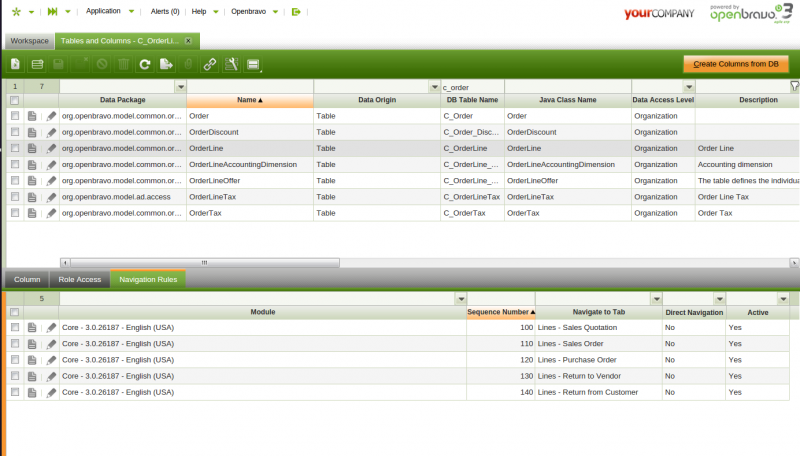The image size is (800, 456).
Task: Open the Role Access tab
Action: click(x=80, y=279)
